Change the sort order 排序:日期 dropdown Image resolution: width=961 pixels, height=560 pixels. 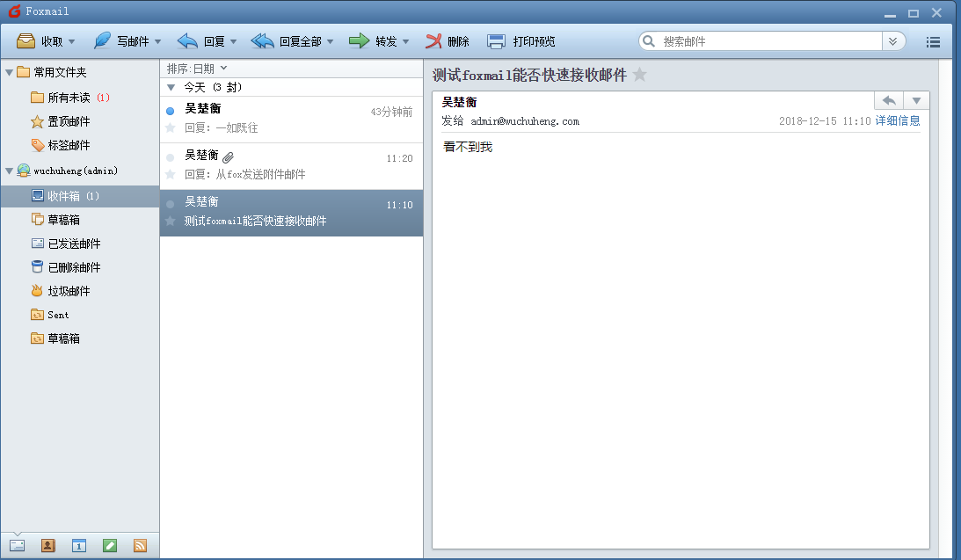(x=197, y=69)
